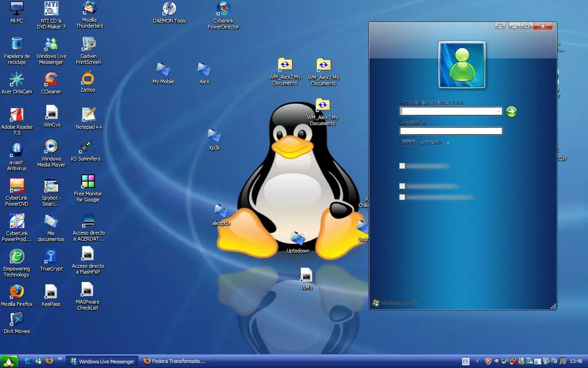Open the TrueCrypt desktop shortcut
Viewport: 588px width, 368px height.
51,260
